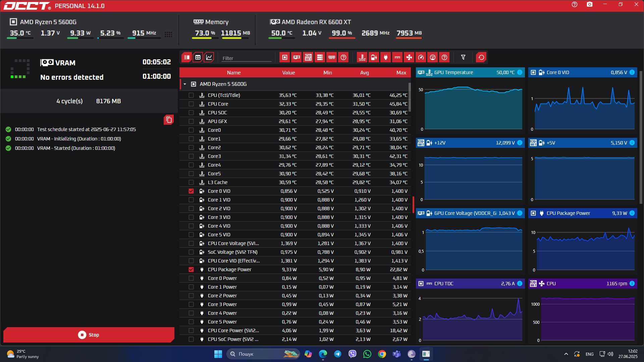Sort table by Max column
This screenshot has width=644, height=362.
point(401,72)
